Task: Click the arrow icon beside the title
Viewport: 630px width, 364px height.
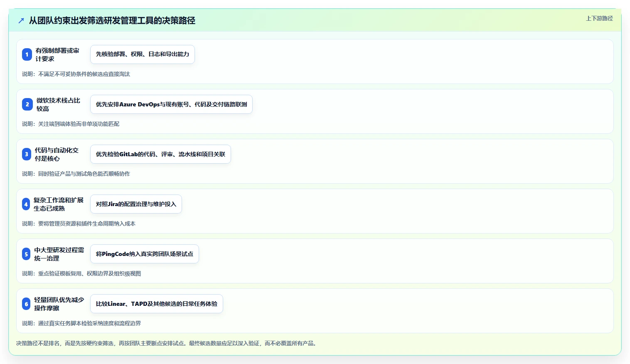Action: [21, 20]
